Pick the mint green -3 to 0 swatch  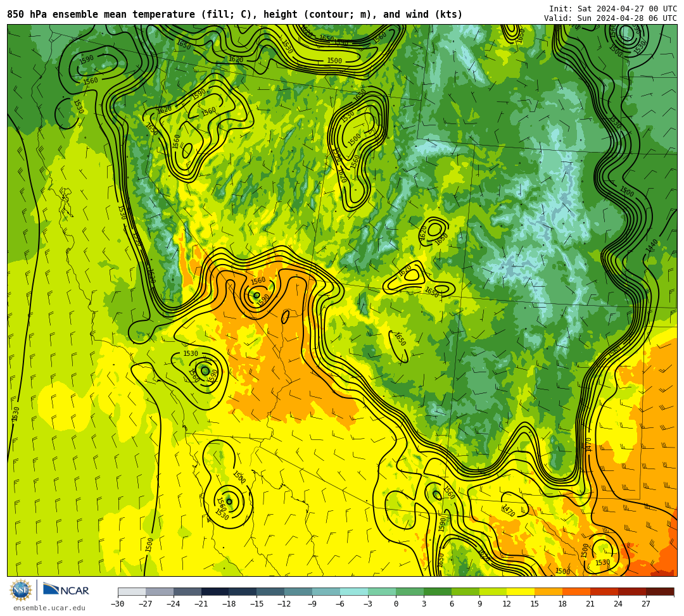382,591
